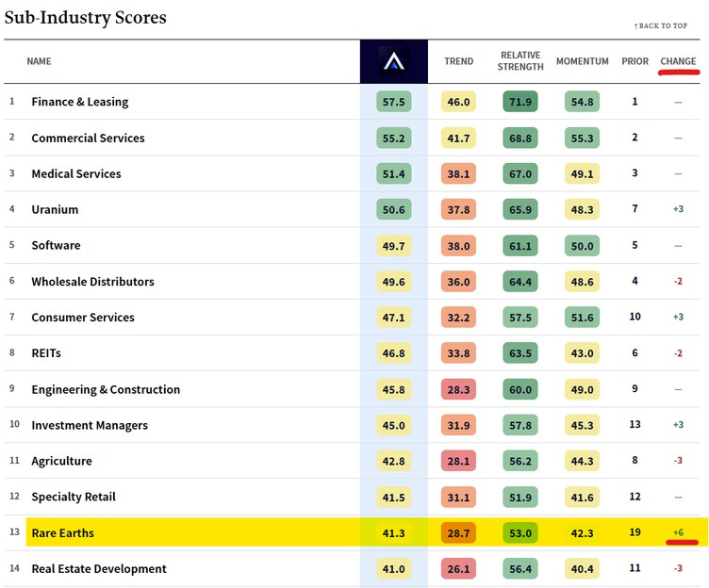
Task: Select Investment Managers name
Action: (x=90, y=425)
